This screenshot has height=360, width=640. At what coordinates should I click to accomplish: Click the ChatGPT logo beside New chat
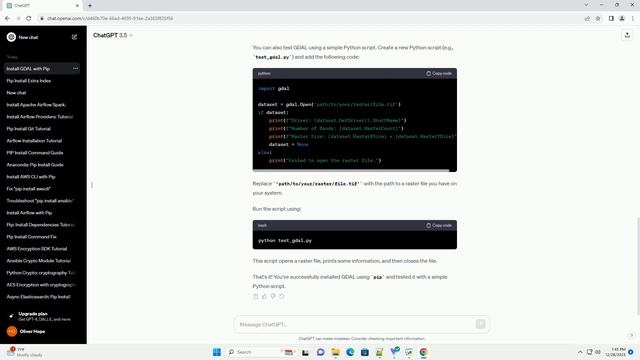[x=11, y=37]
